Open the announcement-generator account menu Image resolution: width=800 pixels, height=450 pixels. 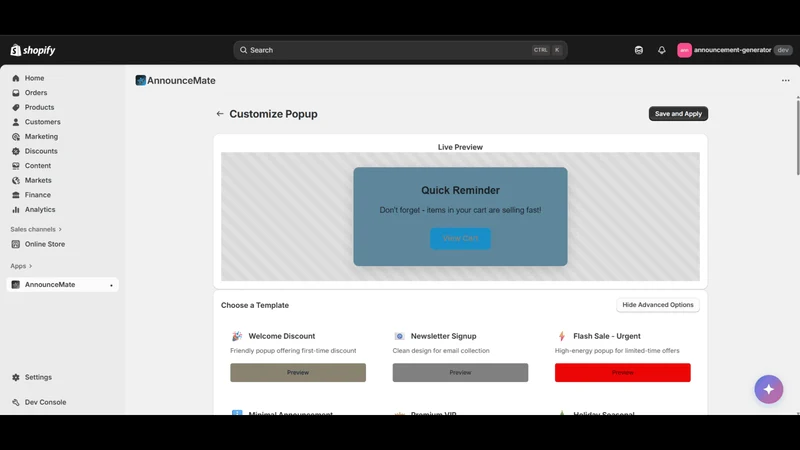click(x=735, y=50)
